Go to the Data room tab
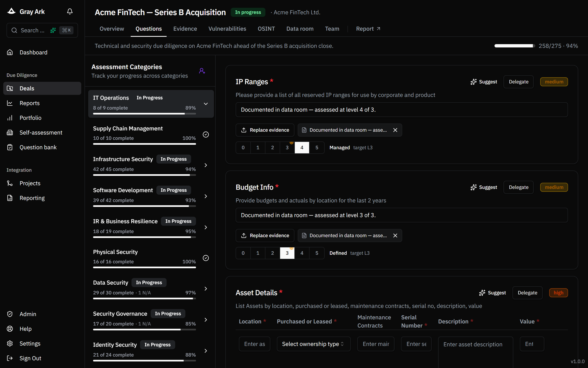588x368 pixels. pyautogui.click(x=300, y=29)
